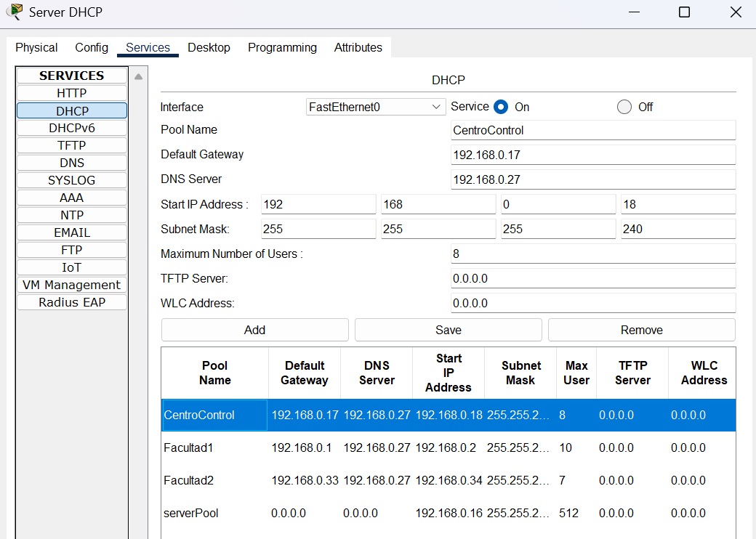Viewport: 756px width, 539px height.
Task: Select DHCP in the services list
Action: pyautogui.click(x=72, y=111)
